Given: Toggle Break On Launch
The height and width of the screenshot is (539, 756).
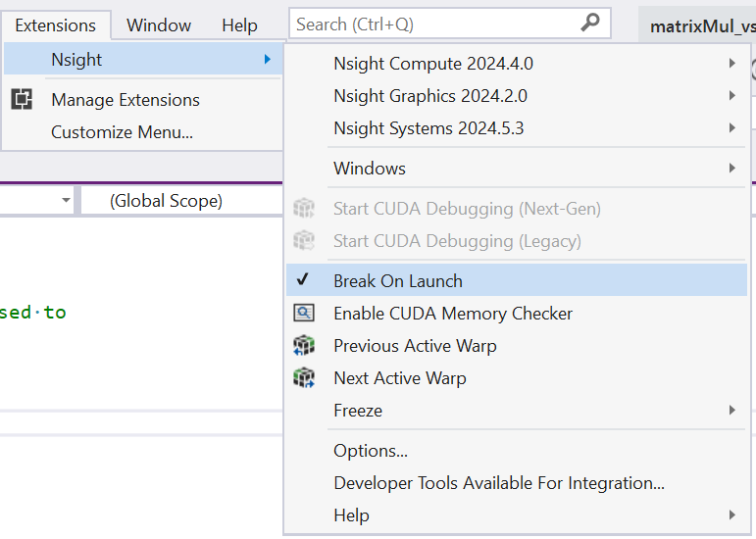Looking at the screenshot, I should click(x=517, y=280).
